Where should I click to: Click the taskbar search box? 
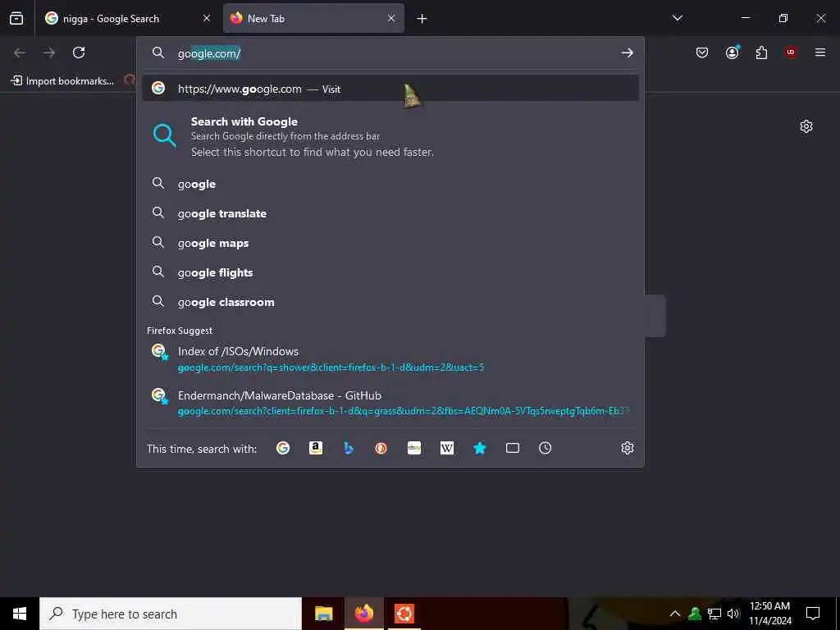tap(171, 614)
